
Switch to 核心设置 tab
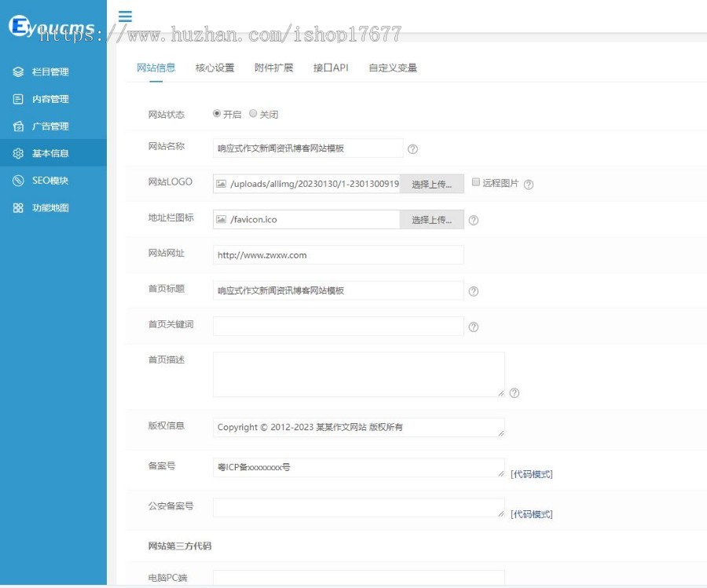(214, 68)
